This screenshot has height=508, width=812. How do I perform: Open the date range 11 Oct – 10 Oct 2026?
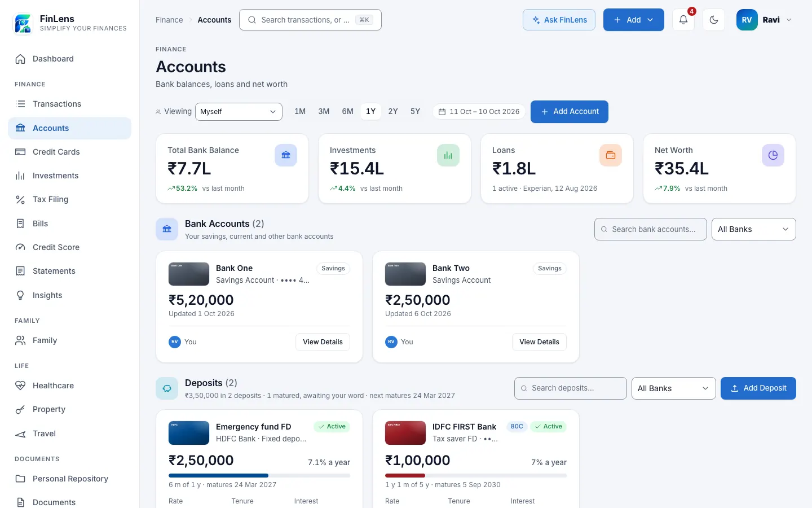point(479,112)
